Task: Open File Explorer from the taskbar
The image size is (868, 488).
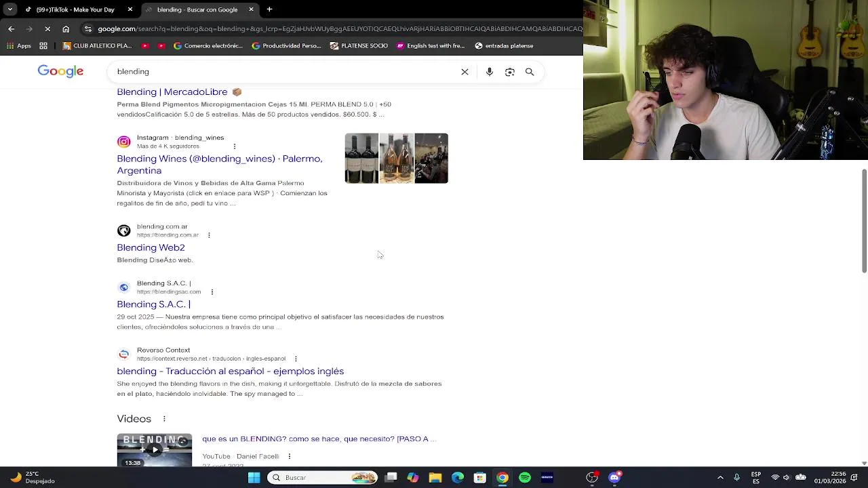Action: click(435, 477)
